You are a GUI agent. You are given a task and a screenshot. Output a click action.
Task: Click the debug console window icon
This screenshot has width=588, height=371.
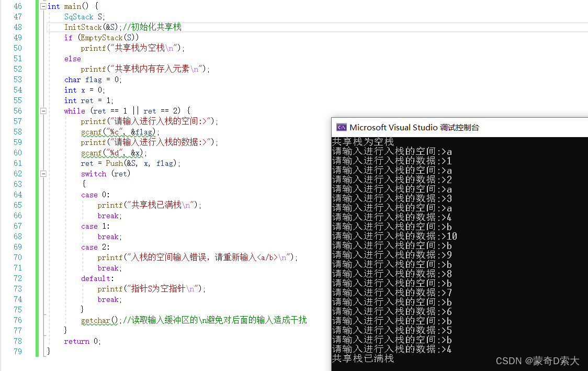click(341, 128)
